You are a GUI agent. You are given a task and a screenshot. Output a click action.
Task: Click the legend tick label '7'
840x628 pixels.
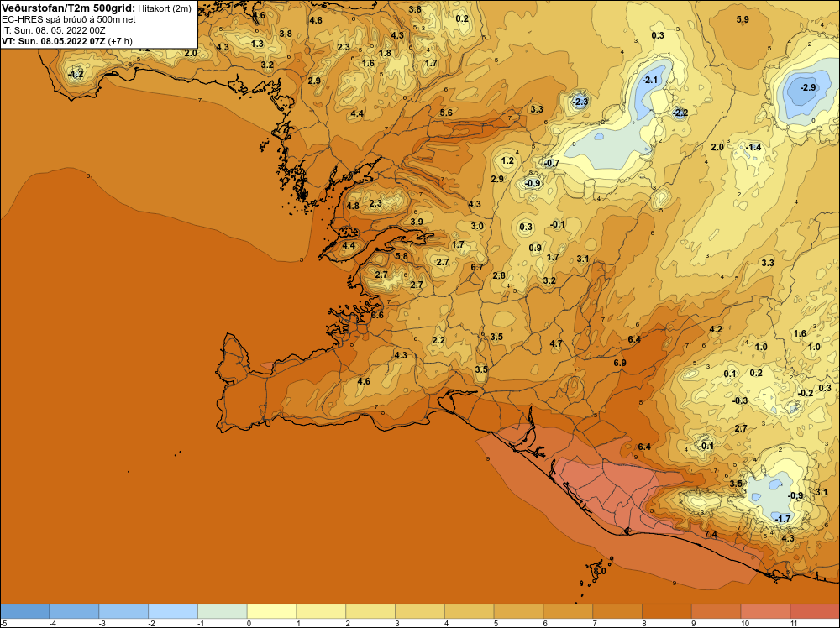595,623
